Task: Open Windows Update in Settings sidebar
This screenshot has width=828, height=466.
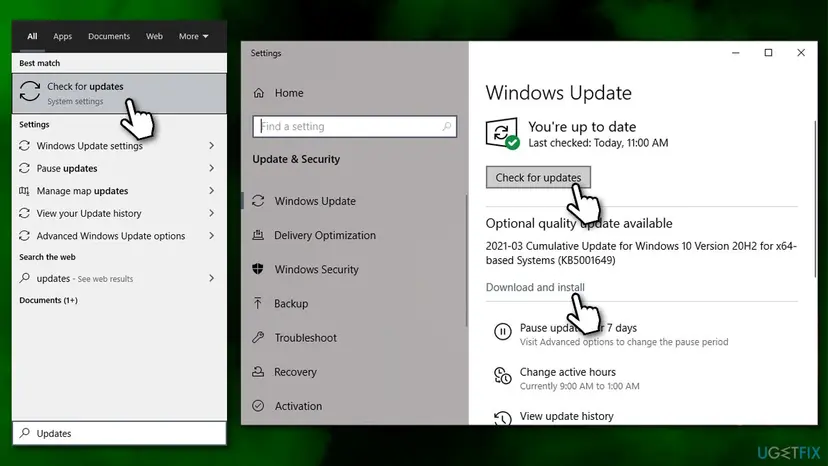Action: 315,201
